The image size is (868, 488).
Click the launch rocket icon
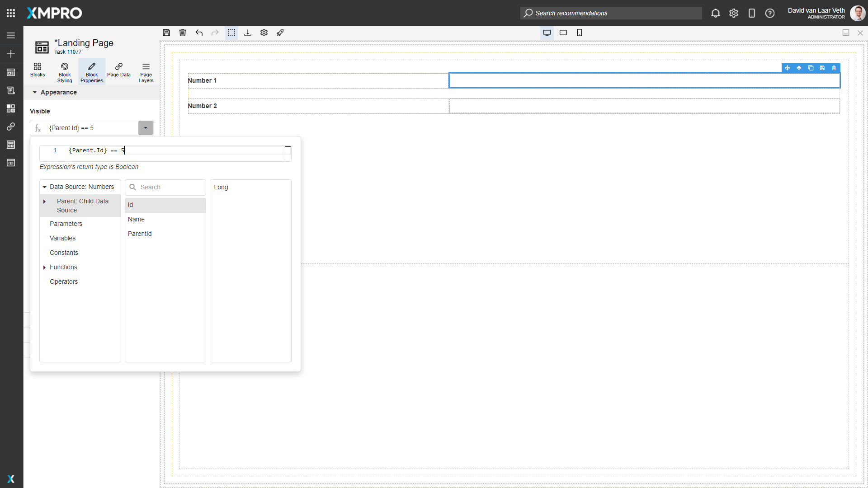tap(280, 33)
